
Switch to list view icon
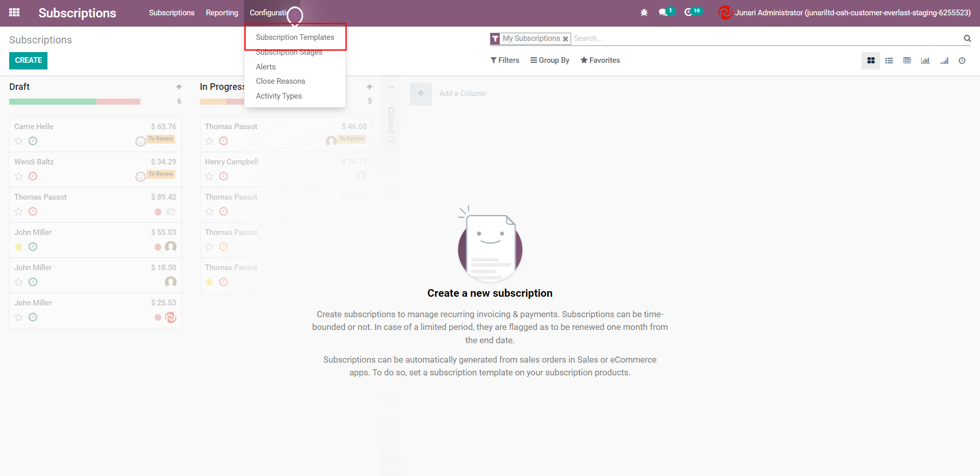pyautogui.click(x=889, y=61)
